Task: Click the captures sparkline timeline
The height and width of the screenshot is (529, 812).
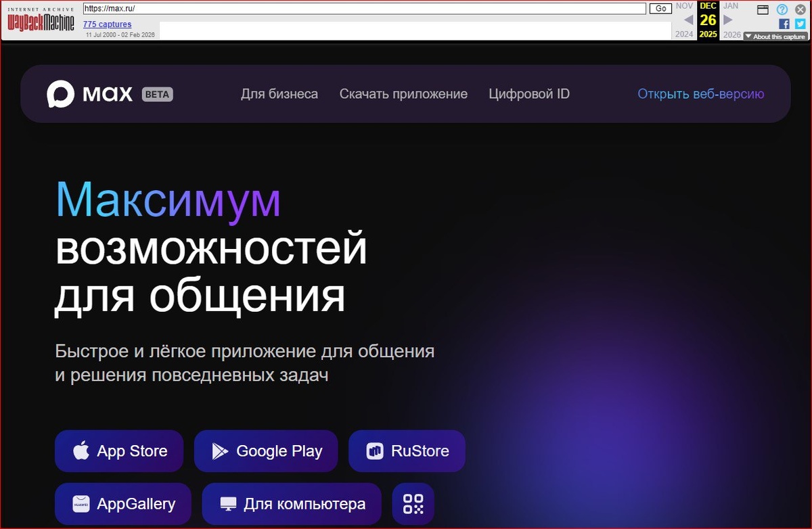Action: pyautogui.click(x=415, y=30)
